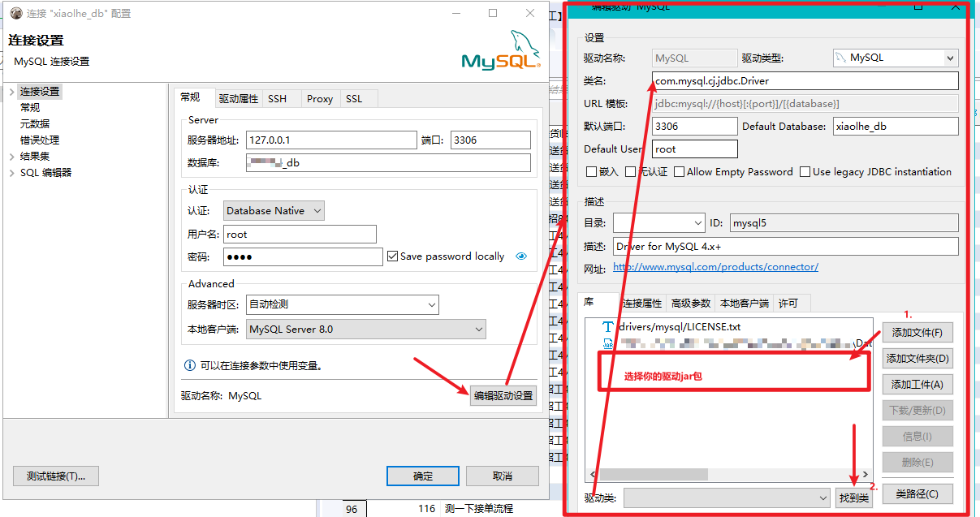This screenshot has width=980, height=517.
Task: Click the 端口 field showing 3306
Action: coord(490,140)
